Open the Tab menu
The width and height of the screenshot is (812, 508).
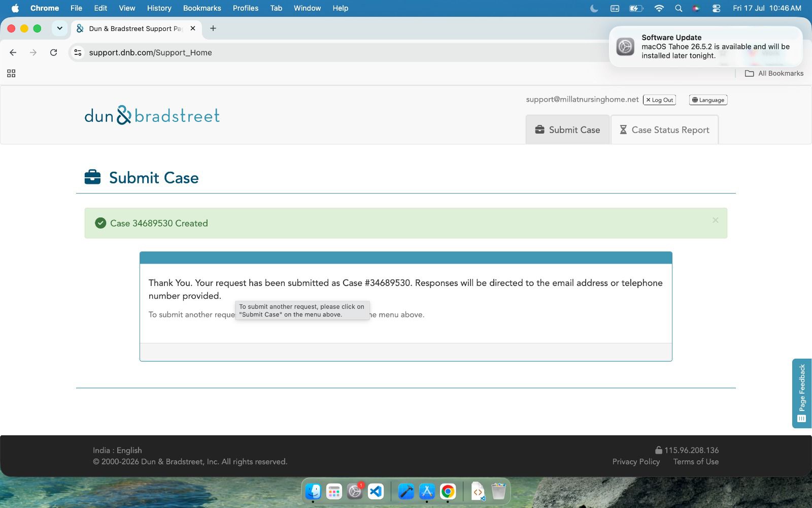tap(276, 8)
